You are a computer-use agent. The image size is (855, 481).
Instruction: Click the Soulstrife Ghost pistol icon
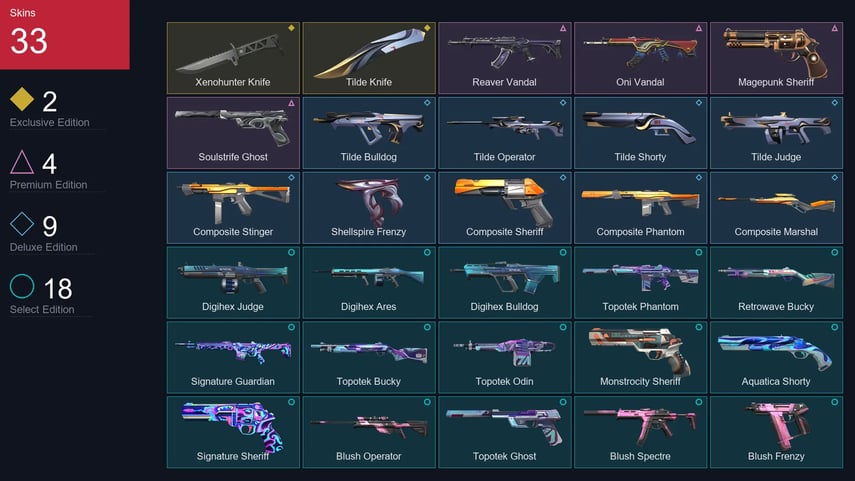(233, 125)
